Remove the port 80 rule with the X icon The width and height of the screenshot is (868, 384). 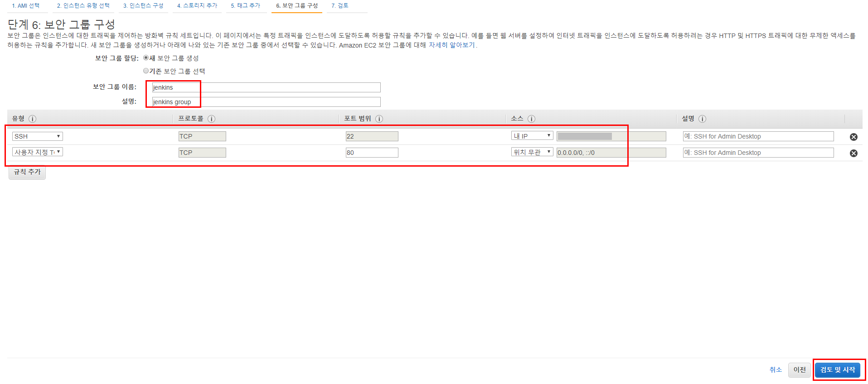853,153
